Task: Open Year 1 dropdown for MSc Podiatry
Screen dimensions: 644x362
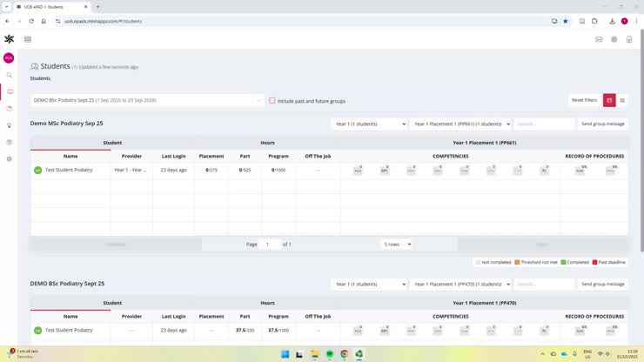Action: (369, 124)
